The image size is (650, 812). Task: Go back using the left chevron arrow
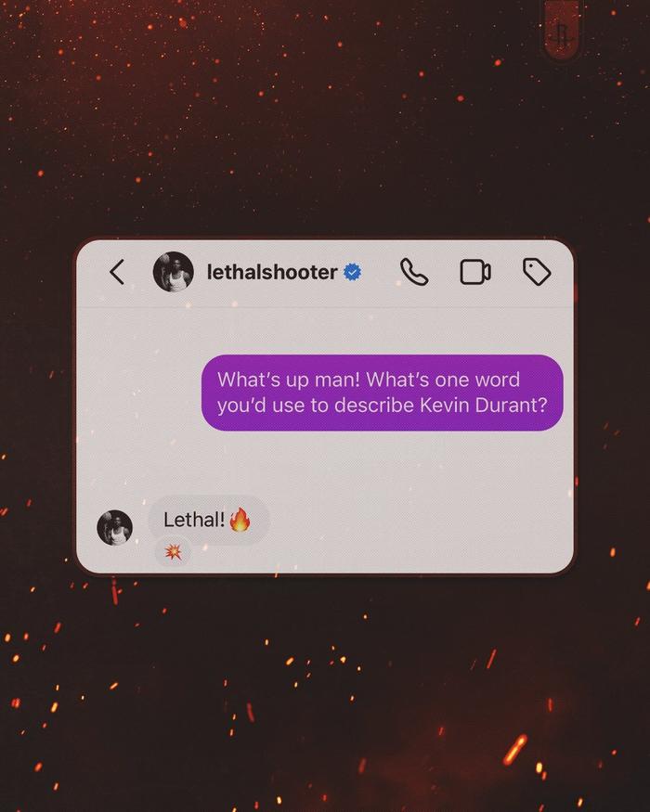(117, 272)
